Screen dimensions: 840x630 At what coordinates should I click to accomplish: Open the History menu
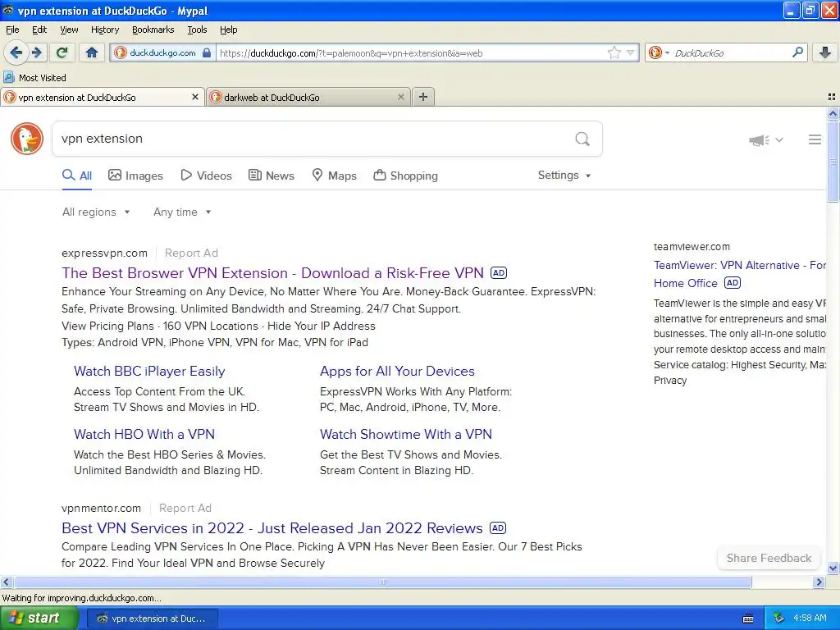pos(104,30)
